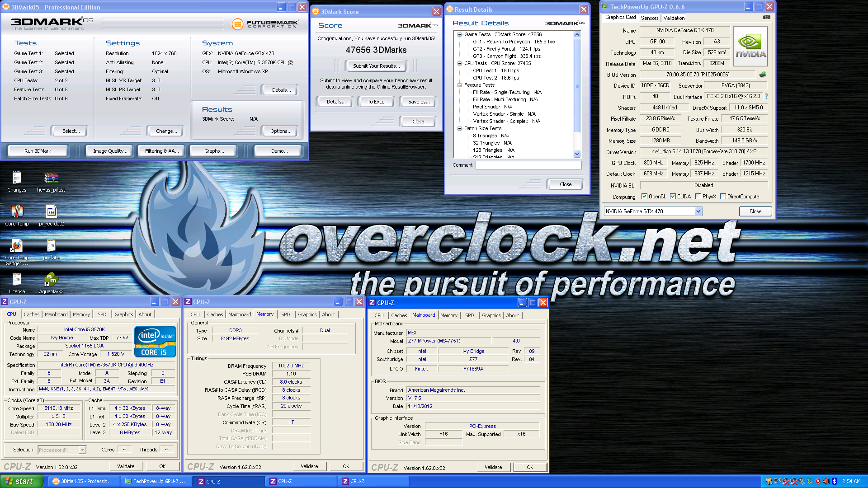Click the keys tray icon in taskbar
Image resolution: width=868 pixels, height=488 pixels.
(x=769, y=481)
